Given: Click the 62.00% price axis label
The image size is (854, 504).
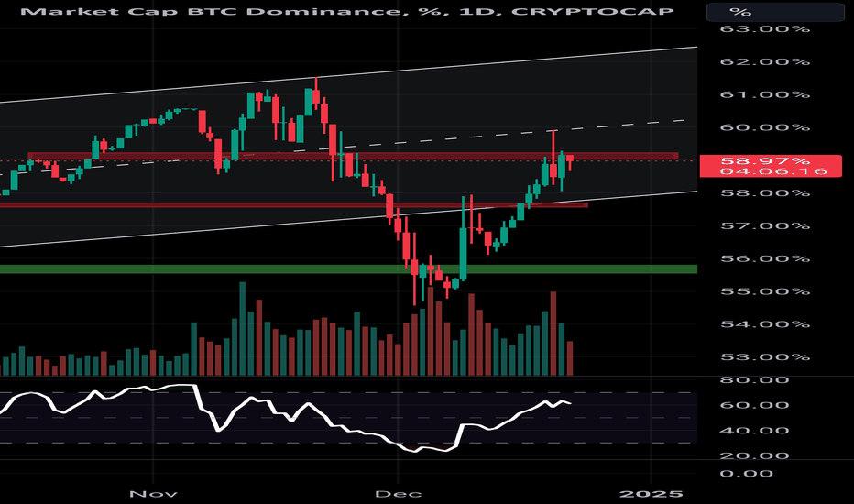Looking at the screenshot, I should coord(765,61).
